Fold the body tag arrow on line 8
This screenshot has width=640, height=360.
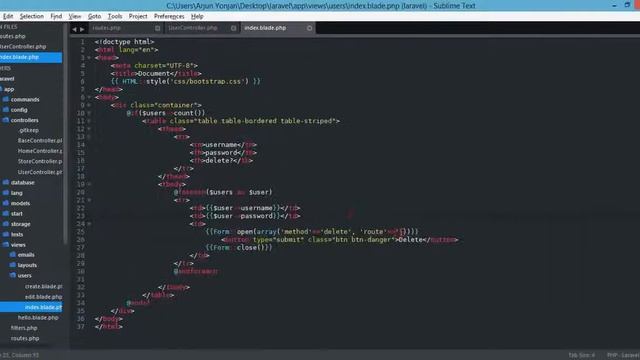click(x=89, y=98)
